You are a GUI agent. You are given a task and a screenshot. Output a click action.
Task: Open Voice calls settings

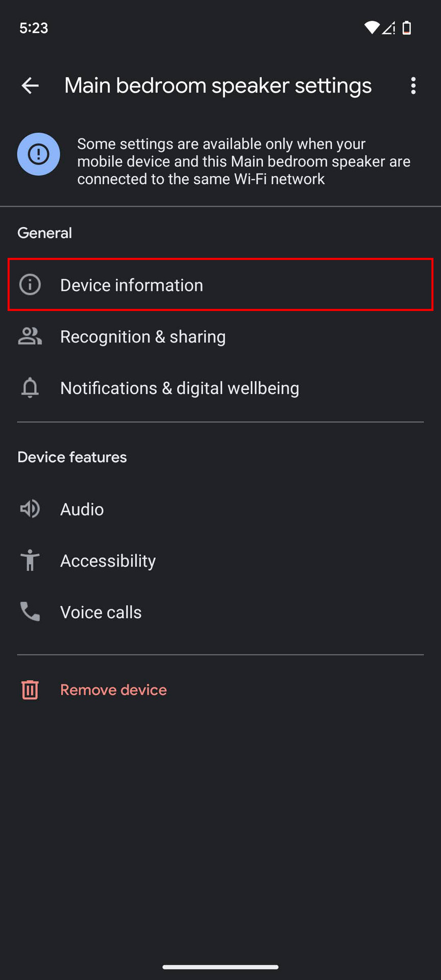[x=101, y=612]
